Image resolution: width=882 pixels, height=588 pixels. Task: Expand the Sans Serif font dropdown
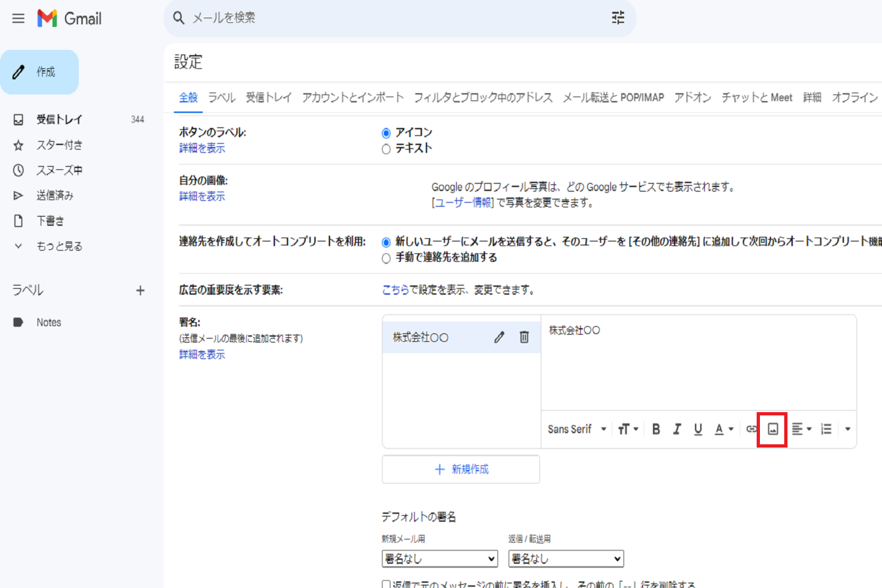577,429
